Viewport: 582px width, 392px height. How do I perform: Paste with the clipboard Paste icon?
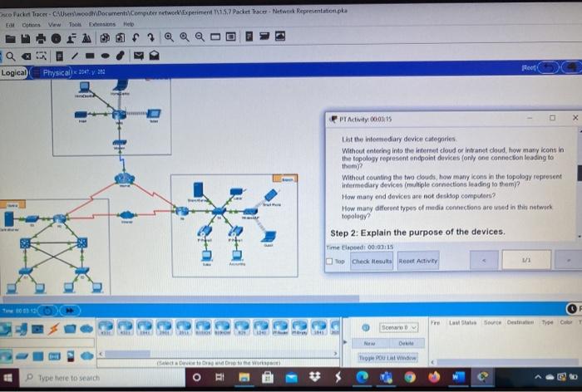coord(120,38)
